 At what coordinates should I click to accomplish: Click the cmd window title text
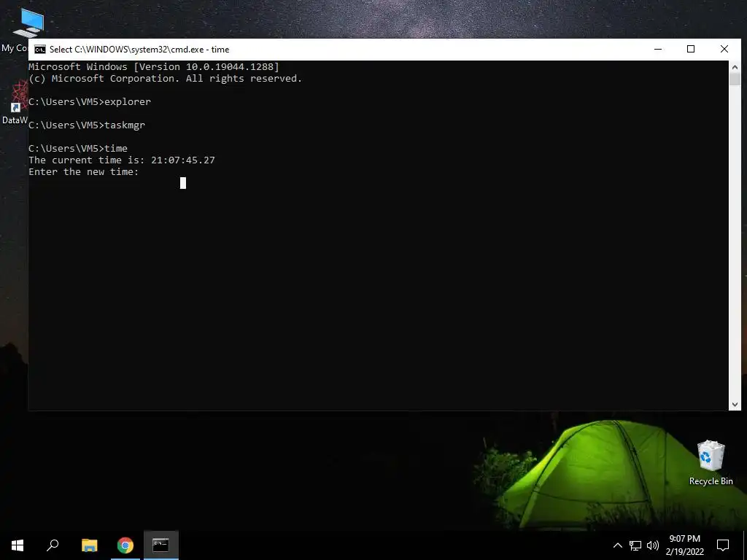(x=139, y=50)
